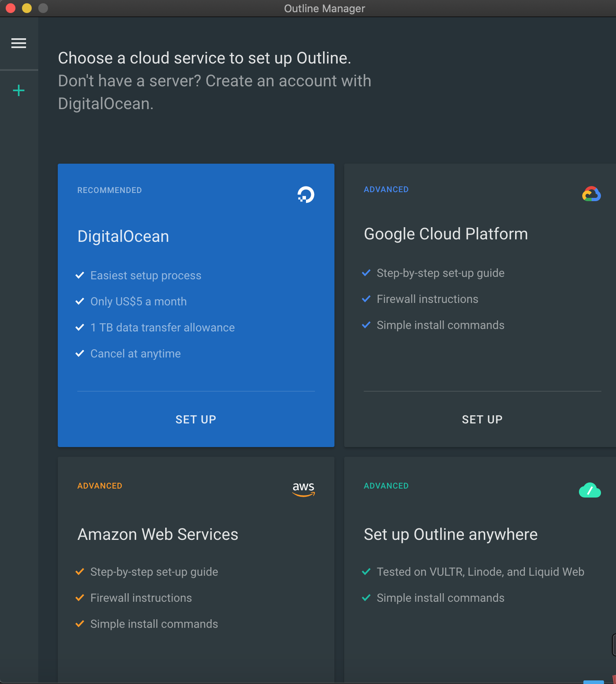The height and width of the screenshot is (684, 616).
Task: Click Only US$5 a month text
Action: tap(138, 301)
